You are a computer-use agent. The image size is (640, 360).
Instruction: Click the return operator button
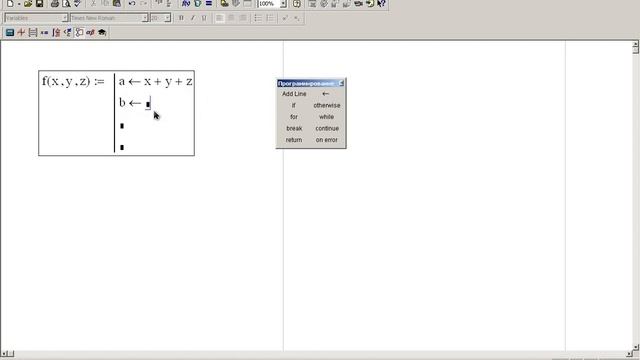[294, 140]
